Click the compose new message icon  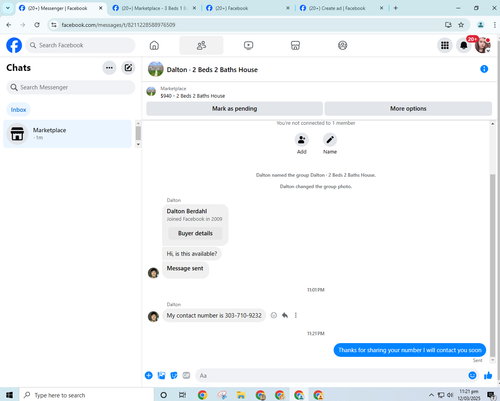pos(128,68)
